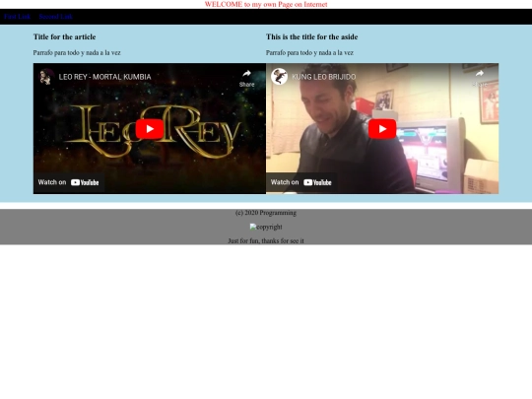The width and height of the screenshot is (532, 399).
Task: Click the KUNG LEO BRIJIDO video title
Action: [x=324, y=77]
